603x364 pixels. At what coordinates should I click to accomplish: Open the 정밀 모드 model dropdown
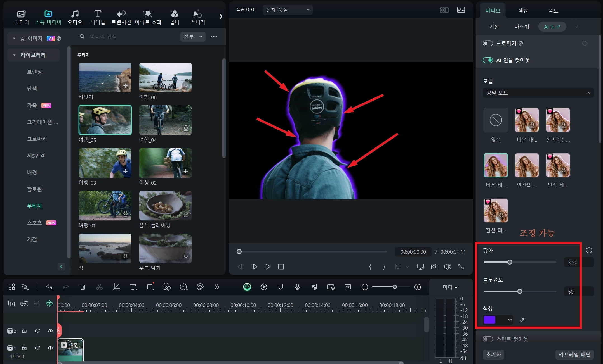(x=538, y=93)
